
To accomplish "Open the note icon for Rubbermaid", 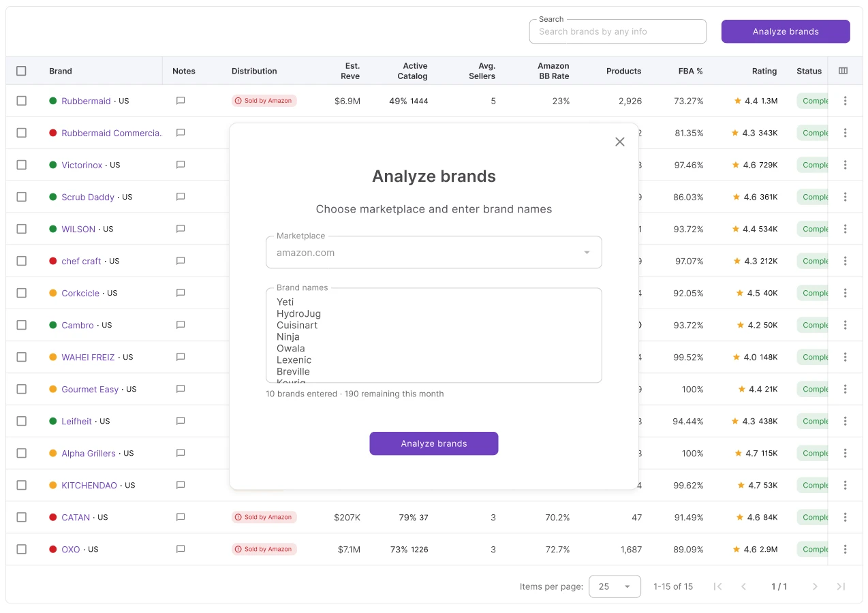I will (x=181, y=101).
